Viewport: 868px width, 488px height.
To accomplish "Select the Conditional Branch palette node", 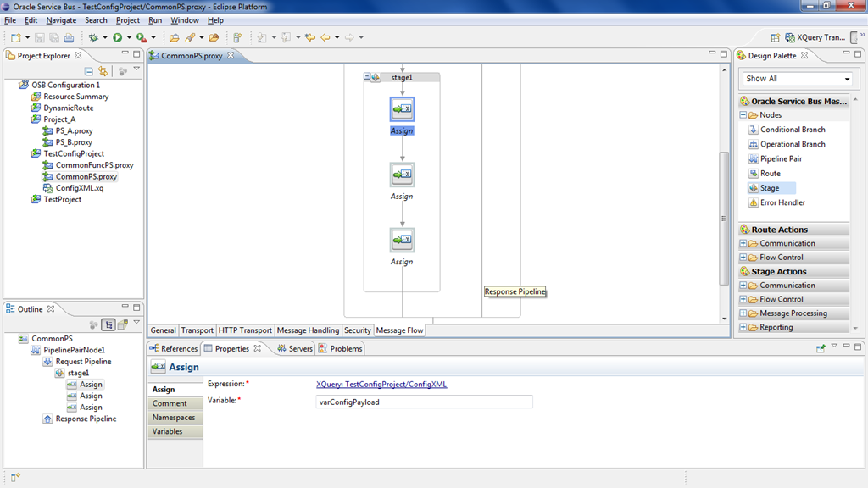I will pyautogui.click(x=792, y=130).
